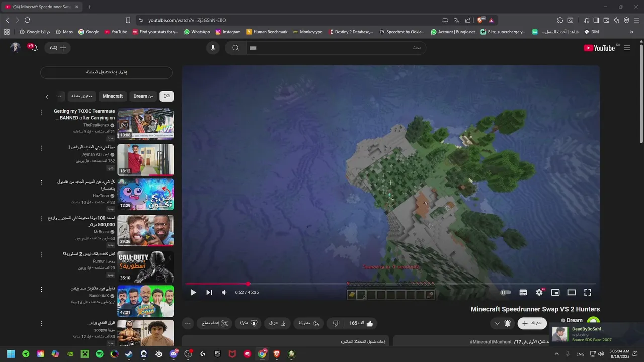
Task: Select the All filter chip
Action: click(167, 96)
